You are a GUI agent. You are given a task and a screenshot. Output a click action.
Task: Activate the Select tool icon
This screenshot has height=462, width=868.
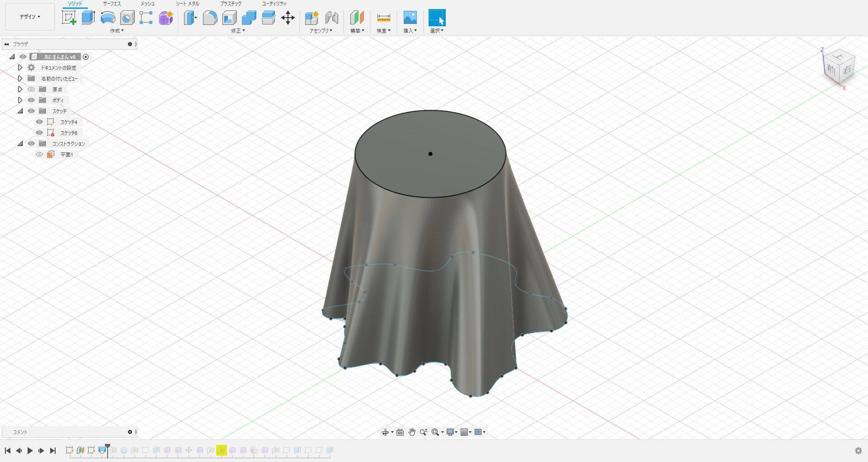437,18
